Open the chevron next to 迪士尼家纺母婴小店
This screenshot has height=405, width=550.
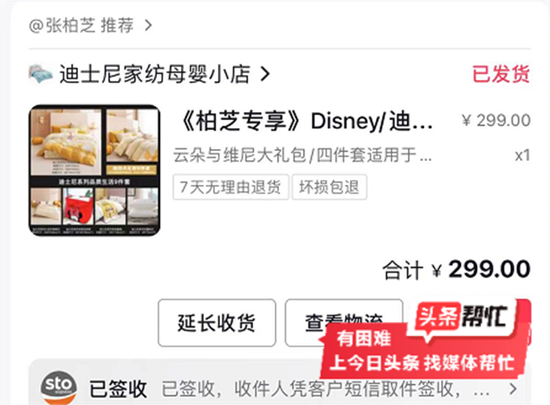[x=265, y=74]
